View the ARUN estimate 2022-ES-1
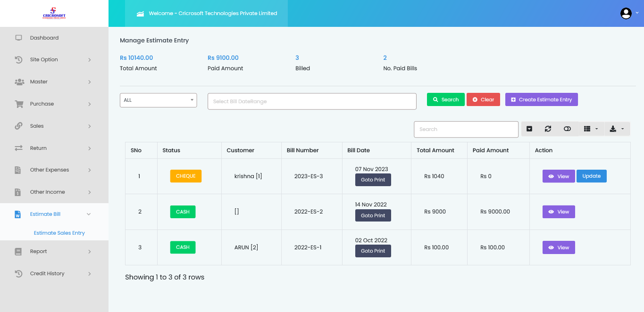Screen dimensions: 644x312 tap(559, 247)
